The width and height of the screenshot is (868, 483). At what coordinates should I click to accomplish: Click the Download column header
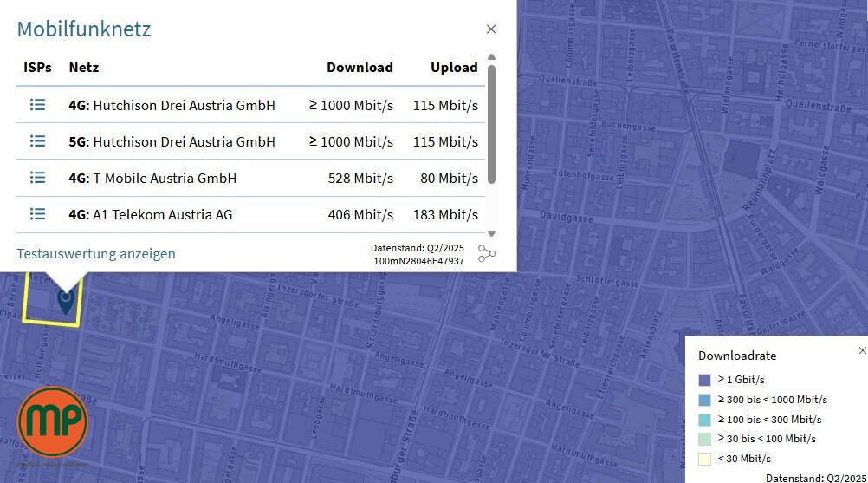(360, 68)
